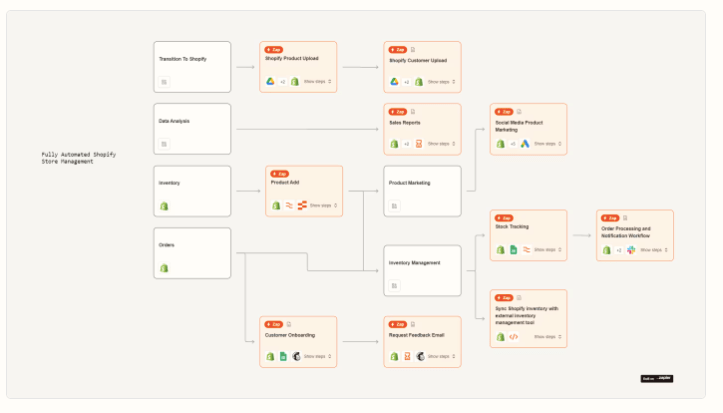Expand Show steps on Request Feedback Email

click(x=442, y=356)
